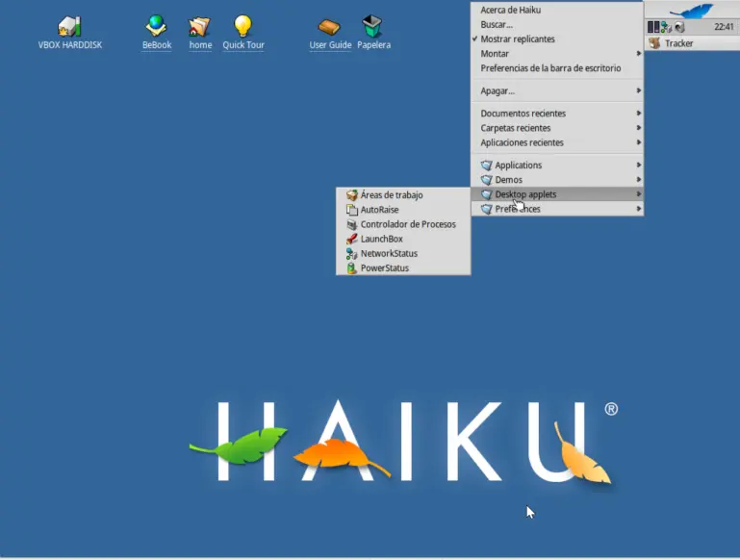
Task: Click the AutoRaise applet icon
Action: click(351, 210)
